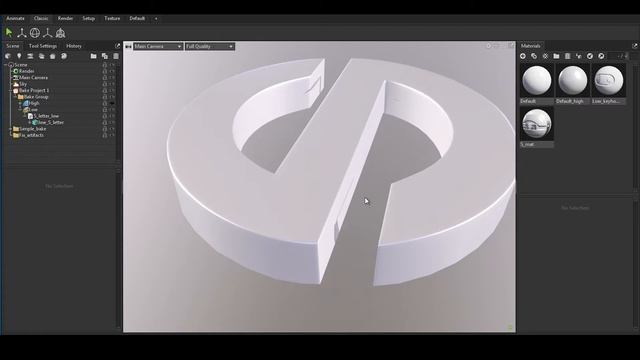Open the Texture workspace tab
This screenshot has width=640, height=360.
pyautogui.click(x=112, y=18)
